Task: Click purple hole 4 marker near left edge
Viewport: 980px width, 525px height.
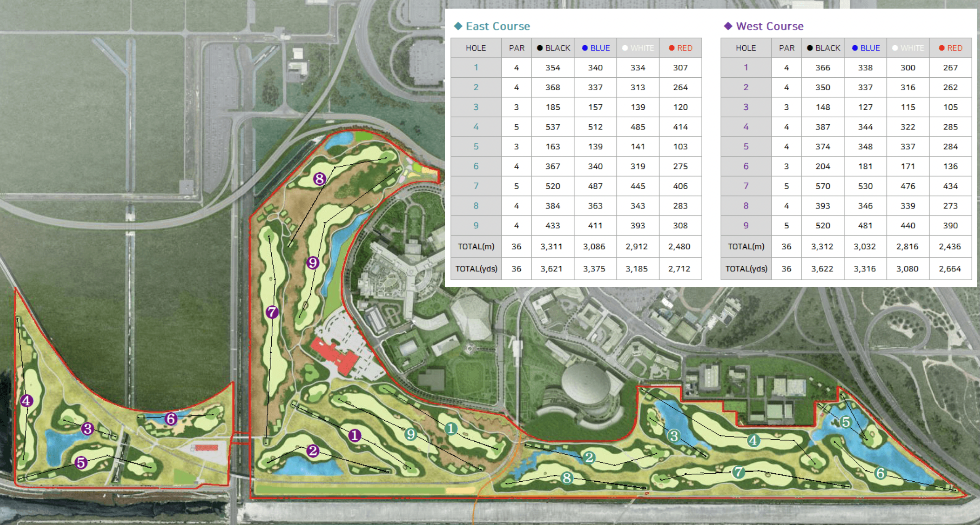Action: [27, 401]
